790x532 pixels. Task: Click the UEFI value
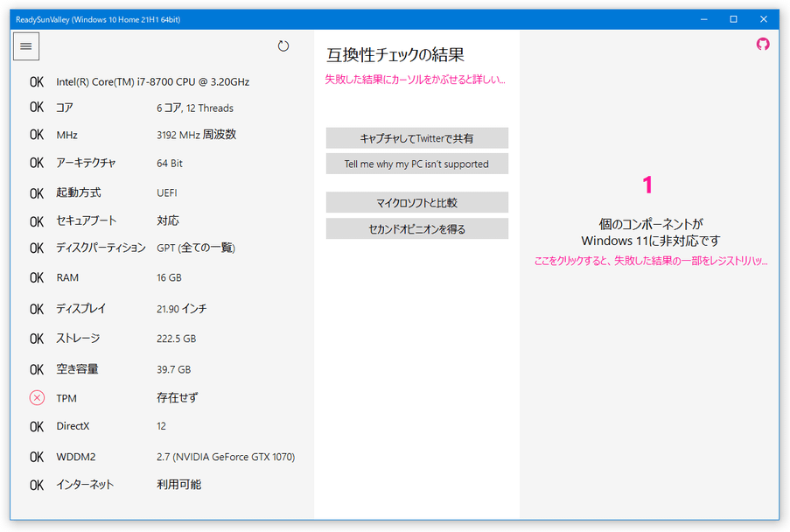point(167,193)
